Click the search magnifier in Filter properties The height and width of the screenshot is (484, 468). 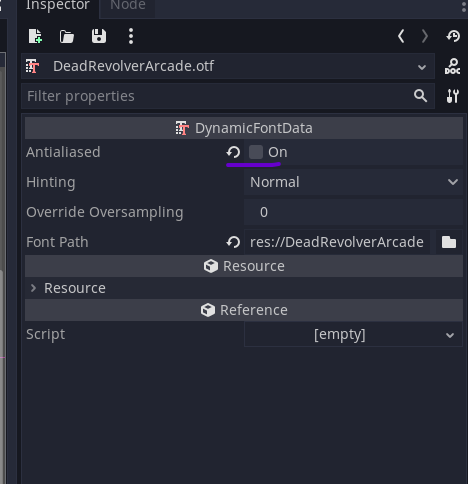pos(420,96)
